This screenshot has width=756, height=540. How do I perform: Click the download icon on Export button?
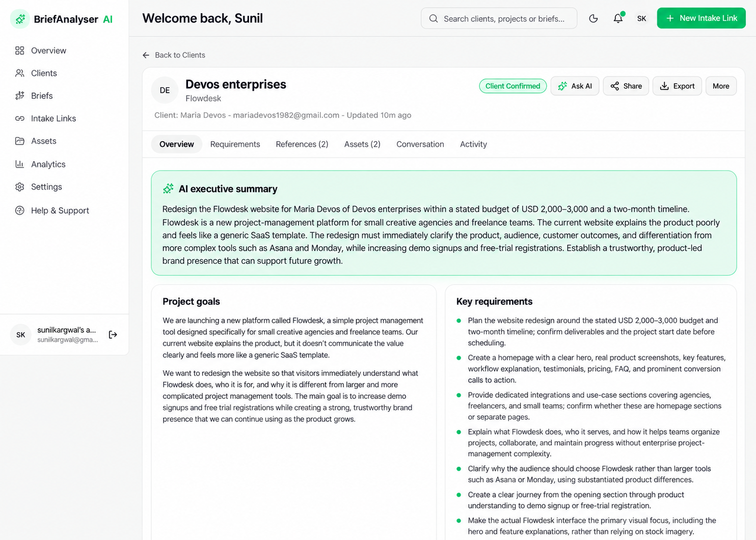click(x=664, y=86)
